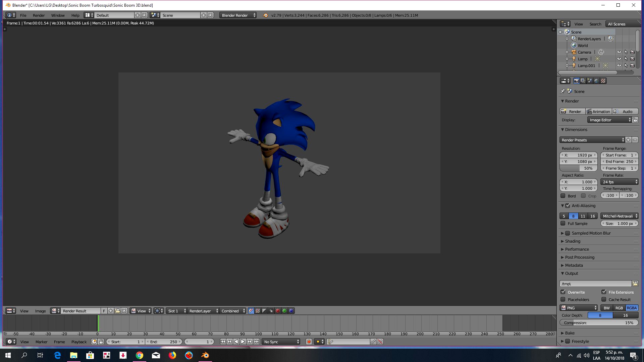Click the Audio mixdown button
Screen dimensions: 644x362
coord(625,111)
